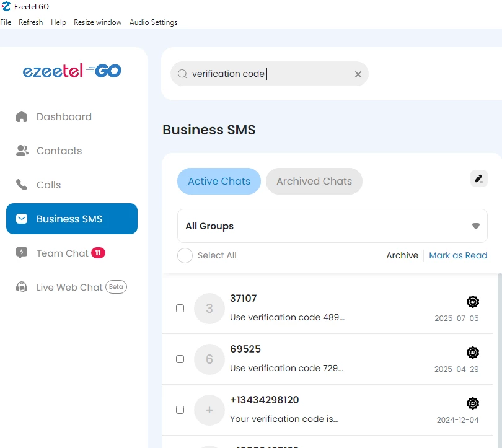Select the Contacts icon in the sidebar
The height and width of the screenshot is (448, 502).
coord(22,151)
